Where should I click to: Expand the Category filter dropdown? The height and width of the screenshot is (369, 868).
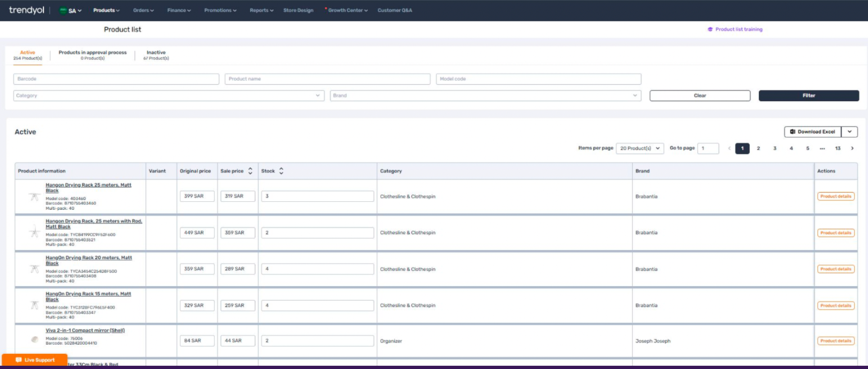coord(169,95)
